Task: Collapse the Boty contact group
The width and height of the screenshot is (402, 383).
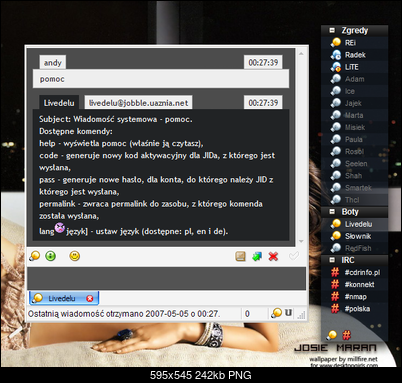Action: 332,212
